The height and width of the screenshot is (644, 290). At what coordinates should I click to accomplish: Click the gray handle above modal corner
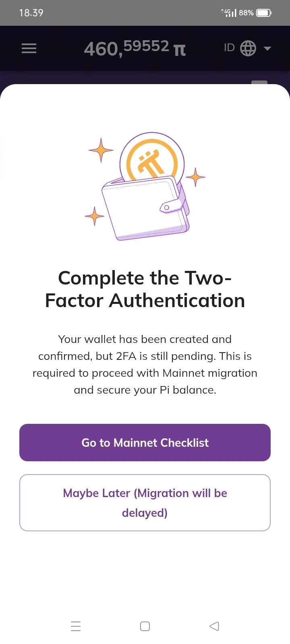coord(259,83)
